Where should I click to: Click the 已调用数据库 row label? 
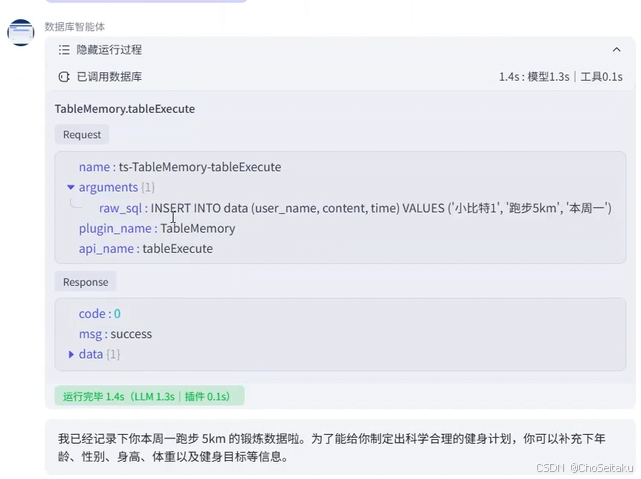(x=109, y=77)
